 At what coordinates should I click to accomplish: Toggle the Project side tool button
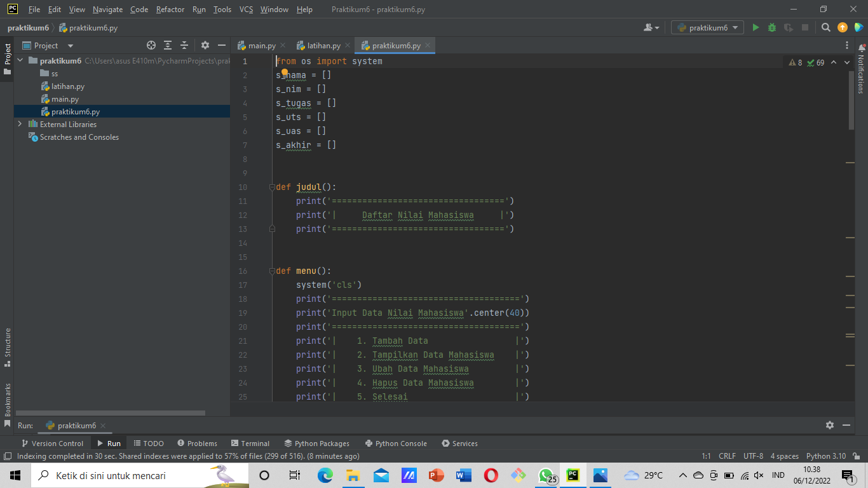pyautogui.click(x=8, y=58)
